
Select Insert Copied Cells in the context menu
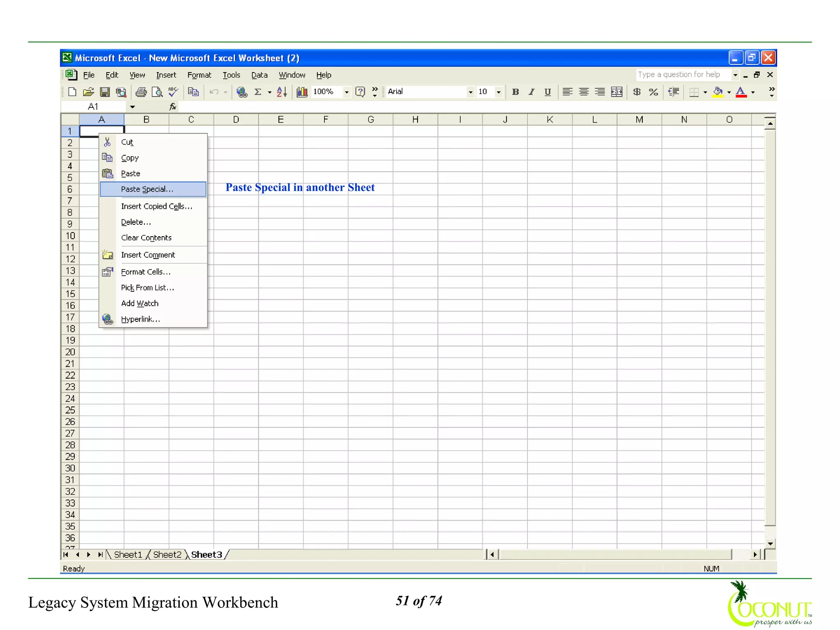point(153,206)
